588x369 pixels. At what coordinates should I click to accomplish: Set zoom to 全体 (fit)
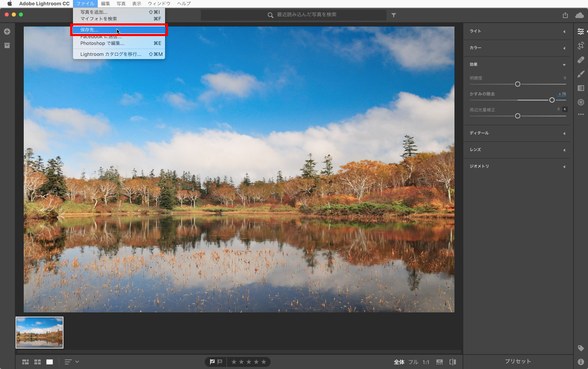pyautogui.click(x=399, y=362)
